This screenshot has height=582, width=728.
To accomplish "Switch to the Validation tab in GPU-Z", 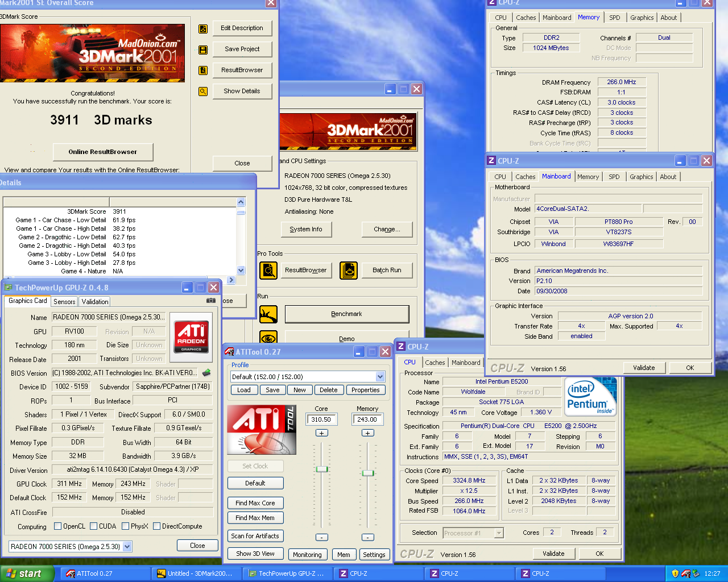I will coord(94,302).
